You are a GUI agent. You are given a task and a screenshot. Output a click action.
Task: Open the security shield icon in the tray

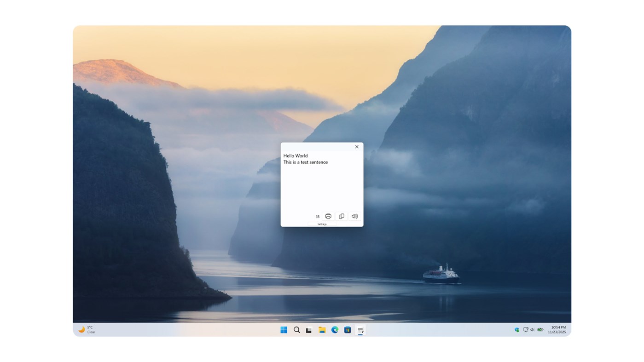pos(516,329)
